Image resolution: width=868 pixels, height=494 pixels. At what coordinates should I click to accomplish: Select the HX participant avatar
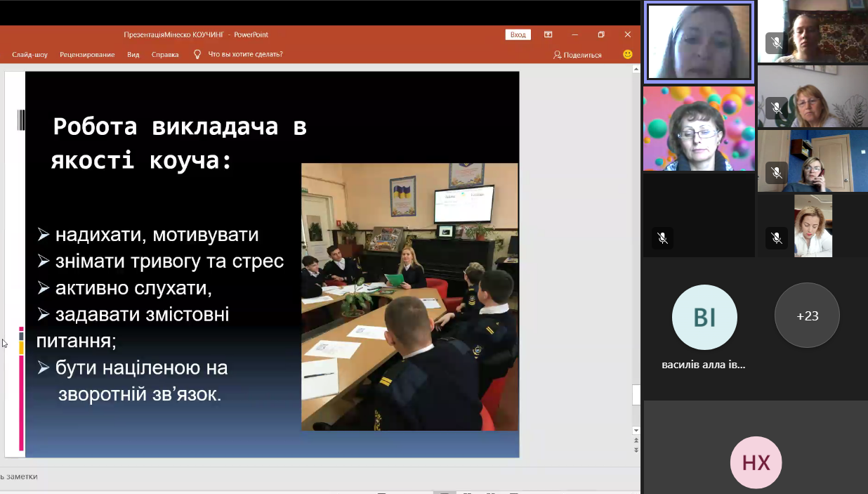click(756, 462)
